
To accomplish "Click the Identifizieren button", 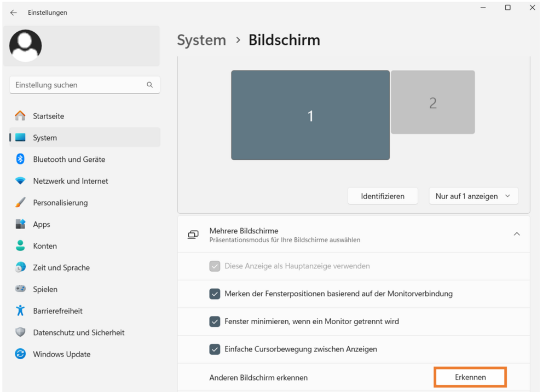I will 383,196.
